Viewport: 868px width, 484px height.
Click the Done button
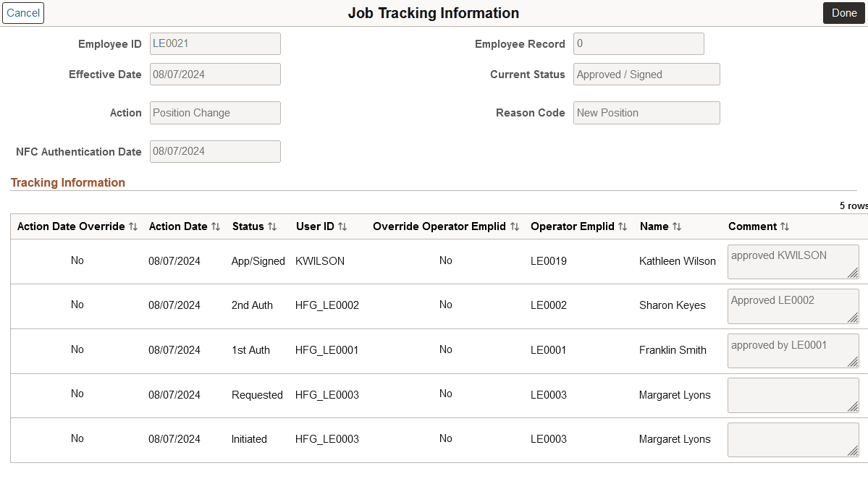coord(843,12)
